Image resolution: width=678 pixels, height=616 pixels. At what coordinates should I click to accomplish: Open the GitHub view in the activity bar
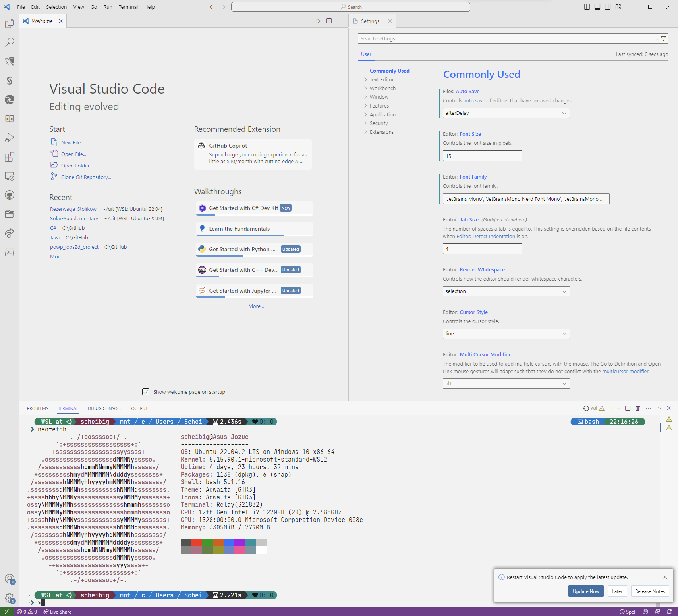coord(10,195)
